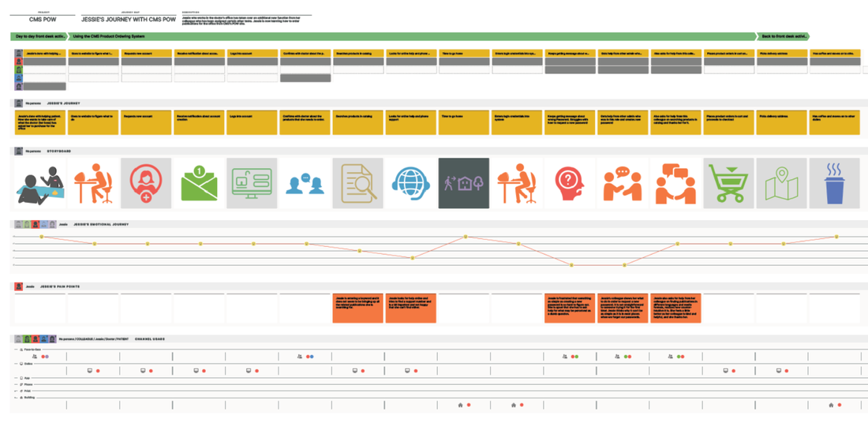Open the 'Goes to website to figure what to do' card
The height and width of the screenshot is (426, 868).
(x=93, y=122)
